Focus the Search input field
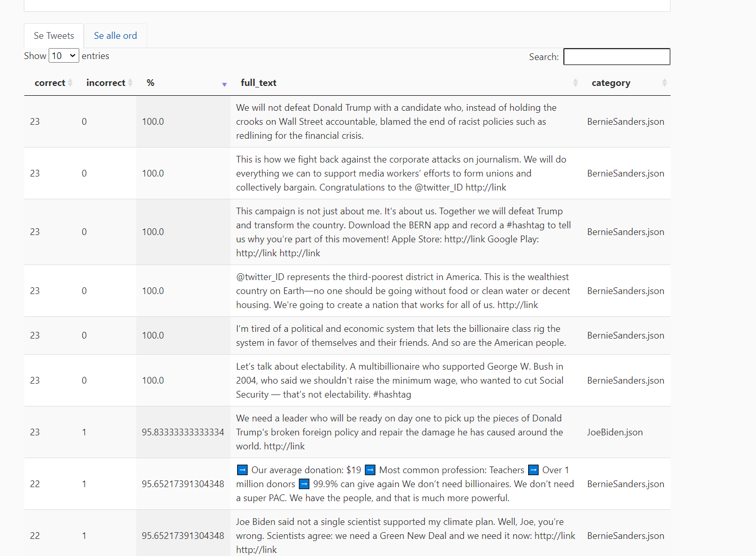 coord(616,57)
